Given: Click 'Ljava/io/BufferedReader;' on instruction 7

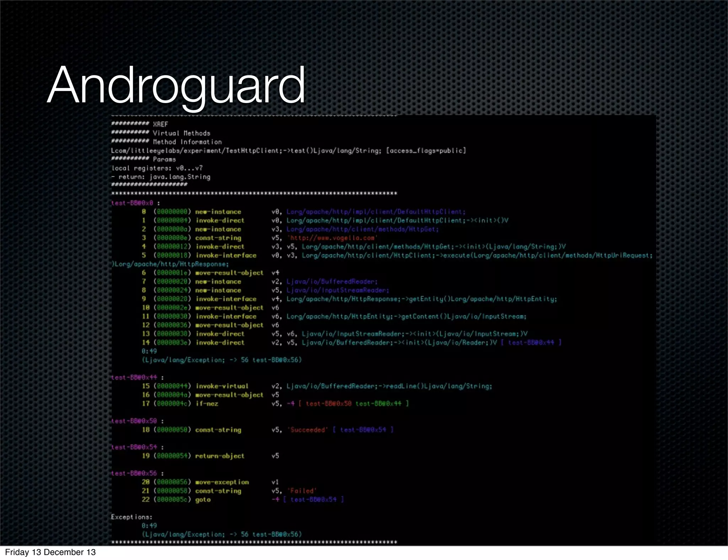Looking at the screenshot, I should 332,281.
